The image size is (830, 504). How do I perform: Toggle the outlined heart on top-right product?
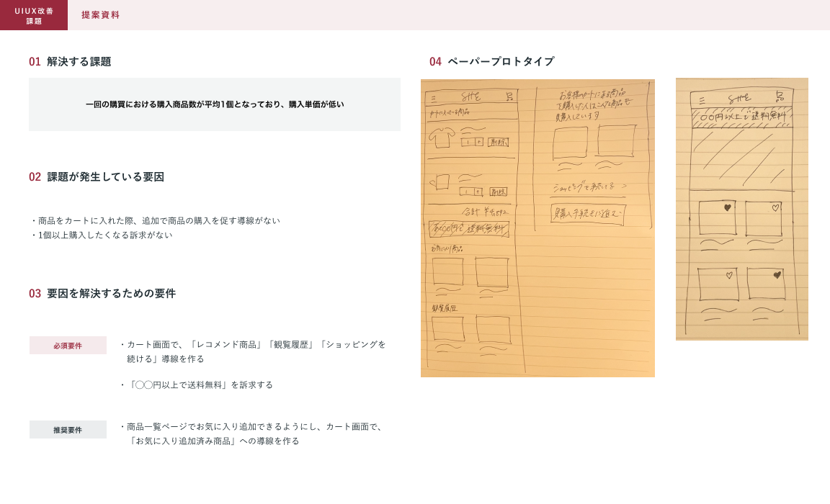pyautogui.click(x=775, y=208)
